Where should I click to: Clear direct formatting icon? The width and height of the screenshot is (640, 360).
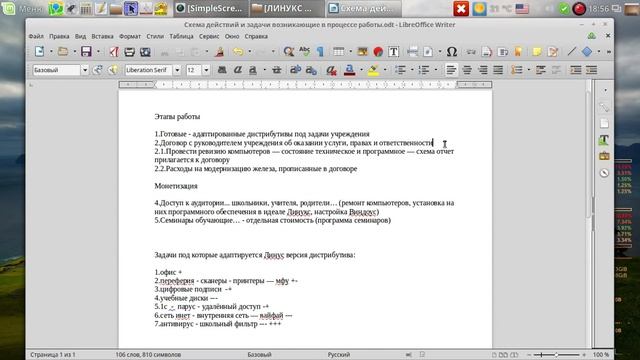point(331,70)
